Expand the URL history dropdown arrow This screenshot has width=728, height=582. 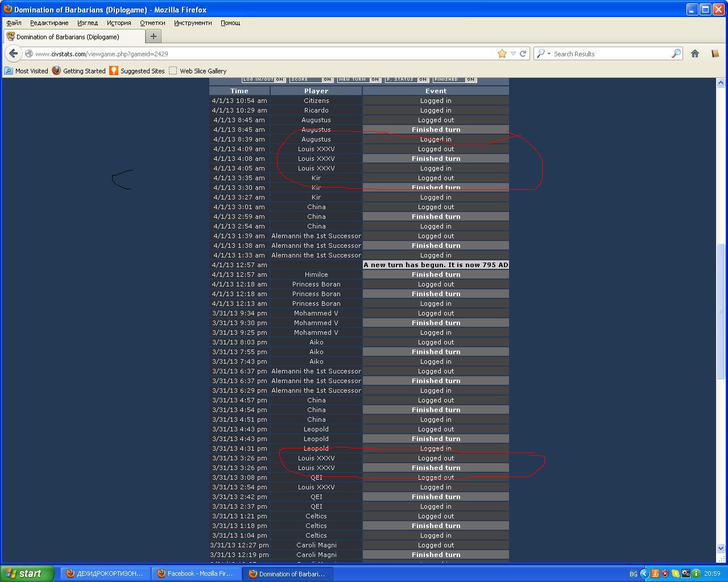click(513, 53)
